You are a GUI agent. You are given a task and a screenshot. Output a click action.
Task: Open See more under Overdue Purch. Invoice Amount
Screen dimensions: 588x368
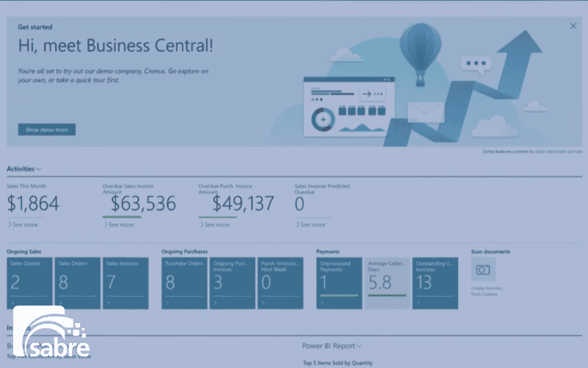(x=215, y=224)
